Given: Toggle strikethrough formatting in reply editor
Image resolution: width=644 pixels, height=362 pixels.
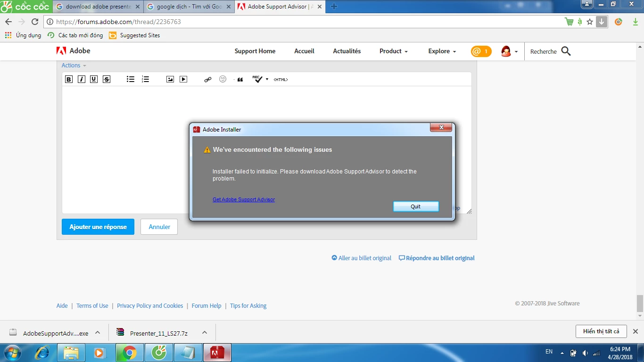Looking at the screenshot, I should tap(107, 79).
